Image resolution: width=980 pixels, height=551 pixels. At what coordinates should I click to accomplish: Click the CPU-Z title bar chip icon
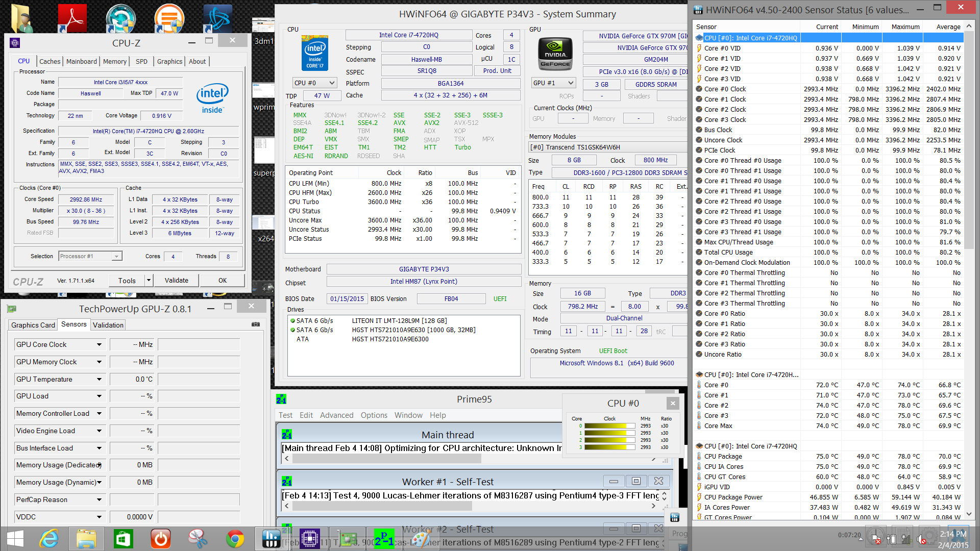tap(15, 43)
